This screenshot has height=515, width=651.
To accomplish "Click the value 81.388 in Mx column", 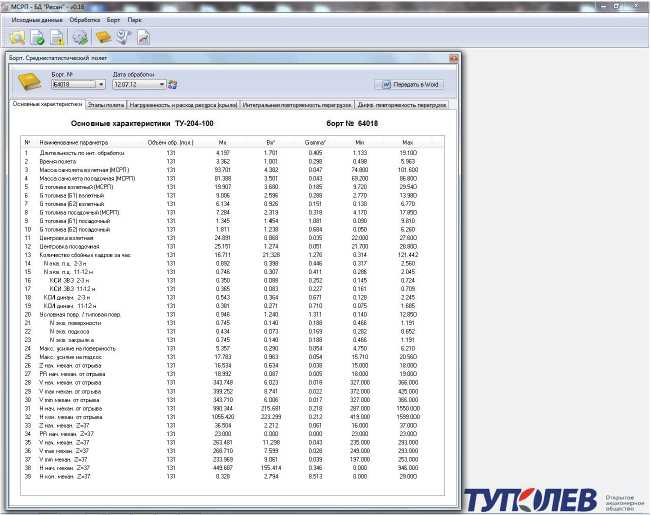I will point(223,179).
